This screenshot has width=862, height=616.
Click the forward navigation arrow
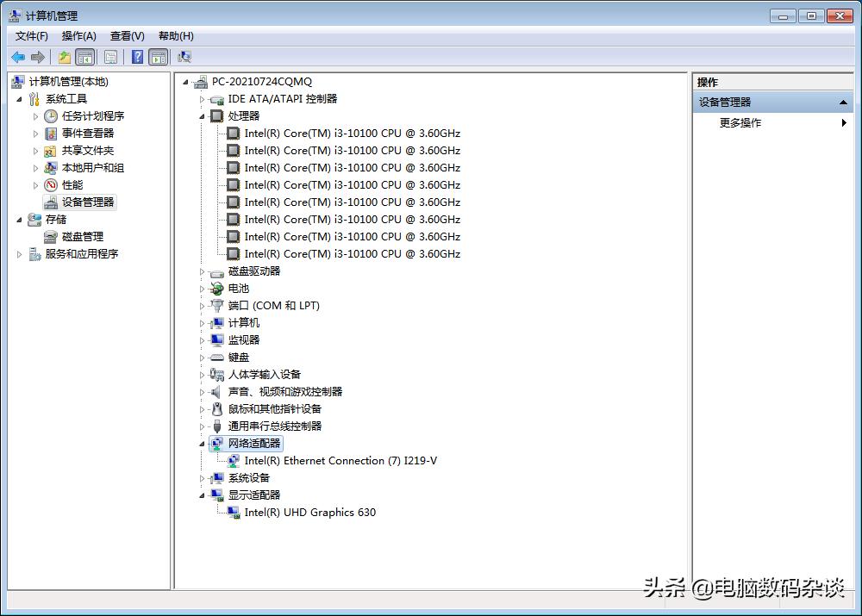[x=37, y=57]
